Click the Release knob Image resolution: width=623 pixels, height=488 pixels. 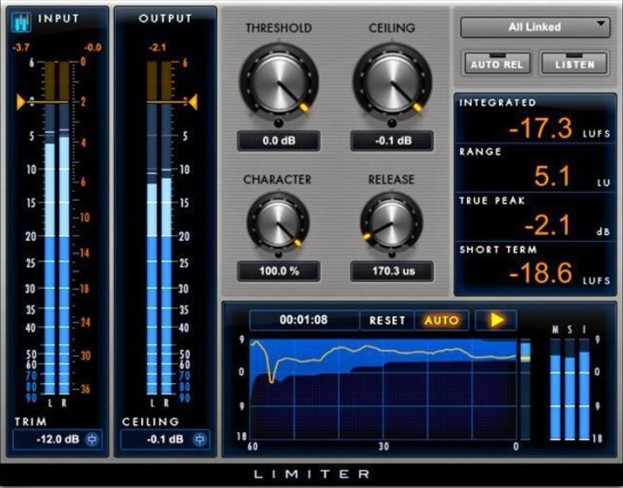pos(389,222)
